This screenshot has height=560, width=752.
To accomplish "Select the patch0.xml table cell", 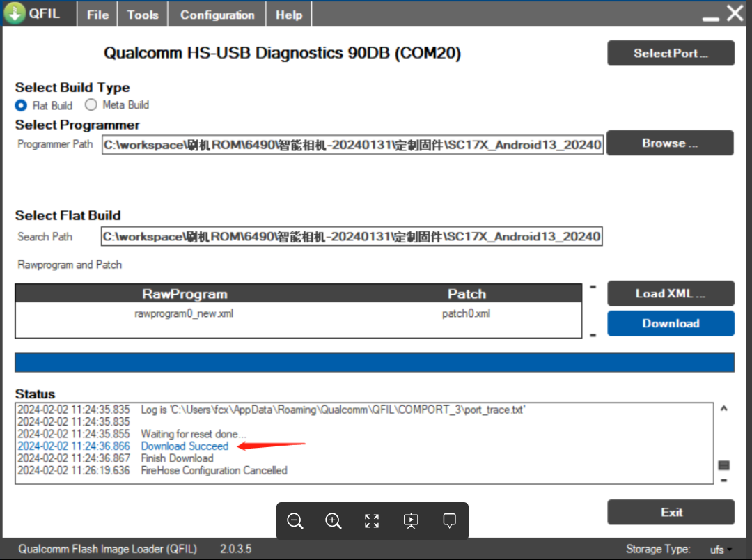I will tap(466, 314).
